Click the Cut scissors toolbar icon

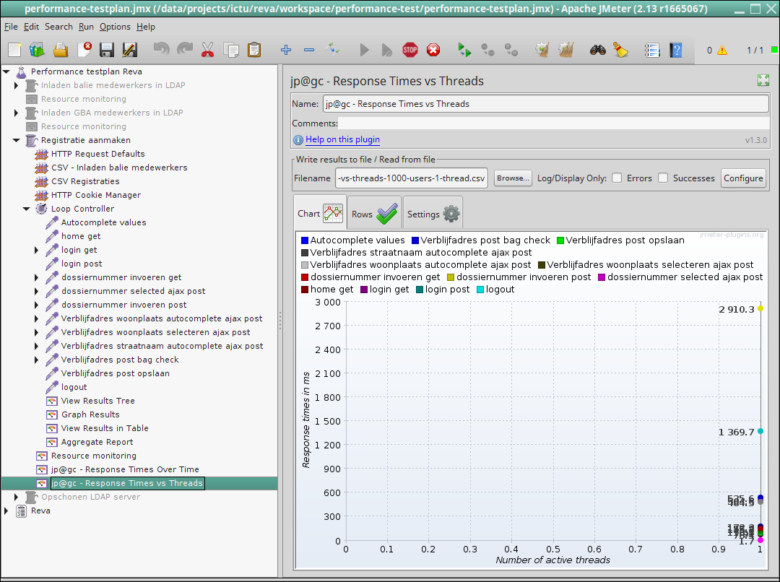coord(208,49)
